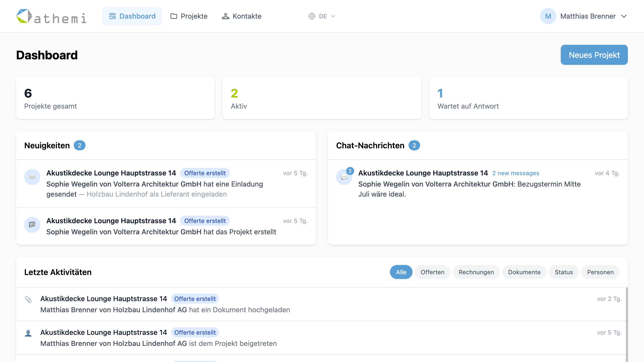Click the '2 new messages' link
The image size is (644, 362).
click(x=516, y=173)
